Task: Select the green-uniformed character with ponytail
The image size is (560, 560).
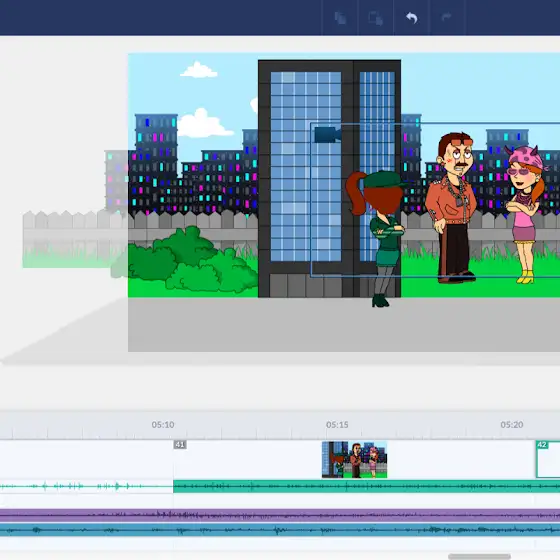Action: pyautogui.click(x=376, y=239)
